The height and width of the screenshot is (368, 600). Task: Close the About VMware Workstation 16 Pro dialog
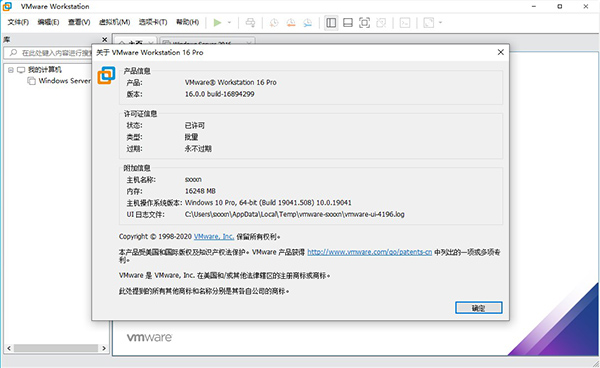[x=501, y=52]
